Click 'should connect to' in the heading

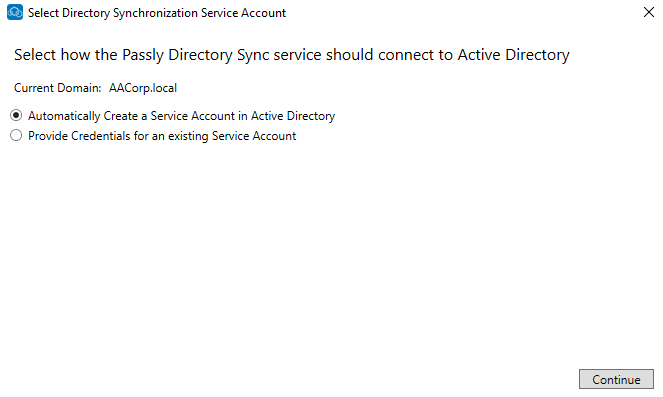[389, 55]
